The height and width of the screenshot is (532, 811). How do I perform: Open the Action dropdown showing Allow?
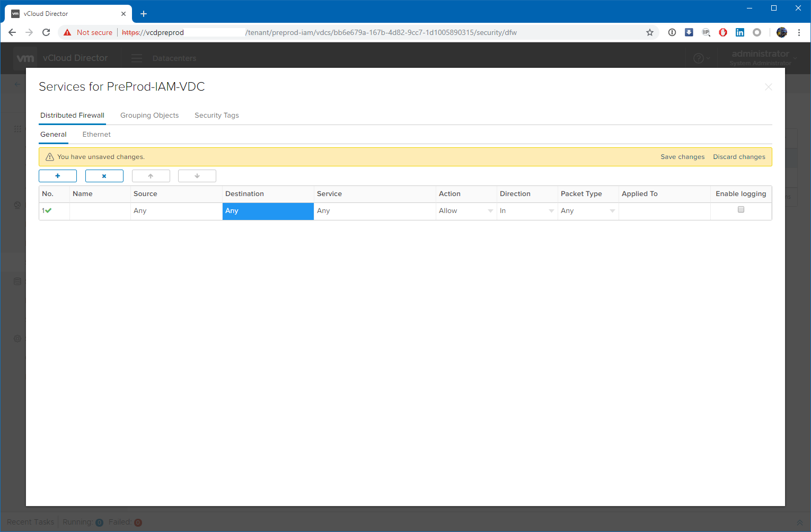click(465, 211)
